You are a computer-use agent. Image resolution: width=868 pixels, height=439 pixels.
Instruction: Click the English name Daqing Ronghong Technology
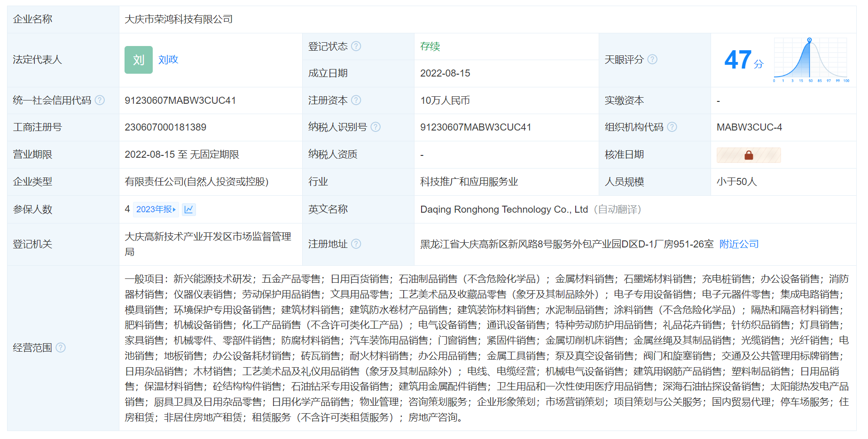click(504, 209)
